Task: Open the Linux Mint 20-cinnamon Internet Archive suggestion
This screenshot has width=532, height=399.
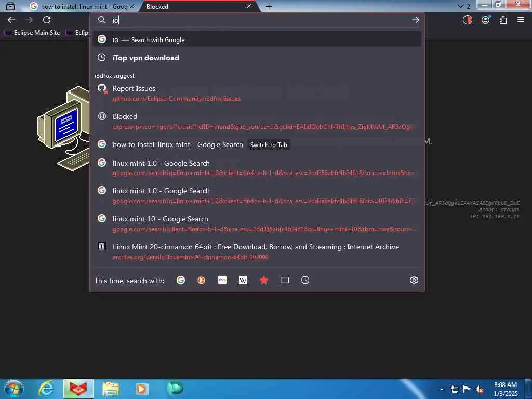Action: tap(257, 252)
